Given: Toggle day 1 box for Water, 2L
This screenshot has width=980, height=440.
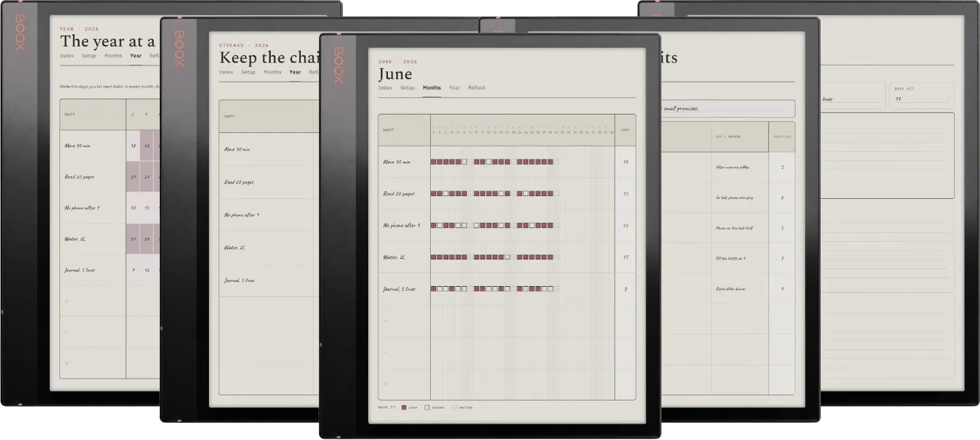Looking at the screenshot, I should point(434,257).
